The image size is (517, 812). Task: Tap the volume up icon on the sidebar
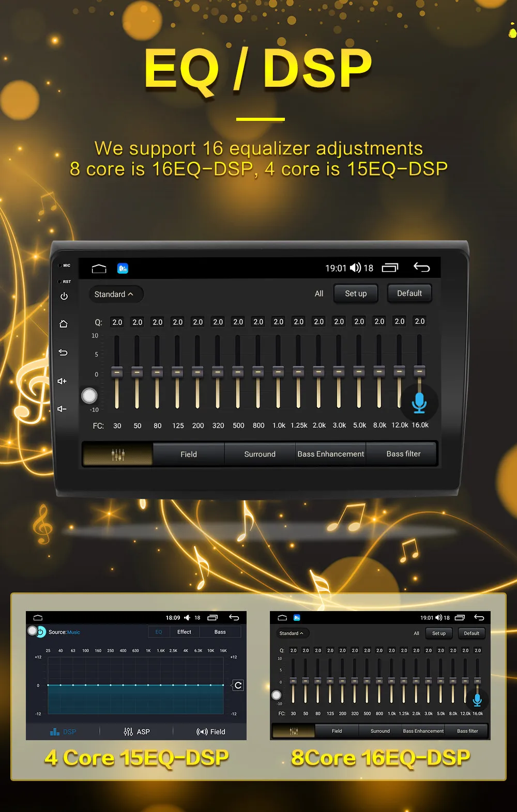coord(62,381)
